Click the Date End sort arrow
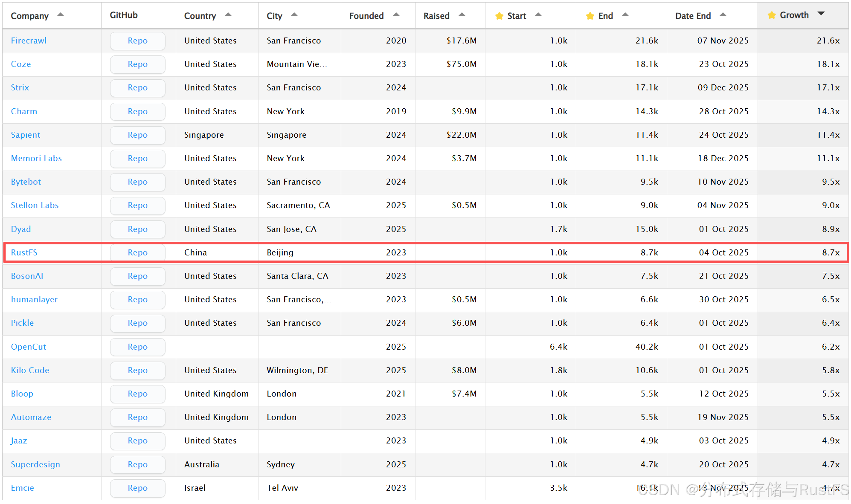Image resolution: width=851 pixels, height=504 pixels. coord(723,15)
